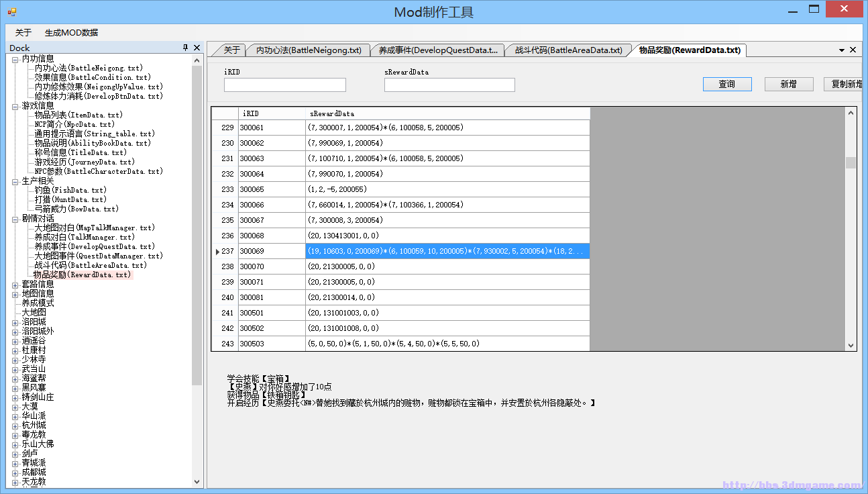Click inside the iRID input field
The width and height of the screenshot is (868, 494).
click(x=285, y=85)
